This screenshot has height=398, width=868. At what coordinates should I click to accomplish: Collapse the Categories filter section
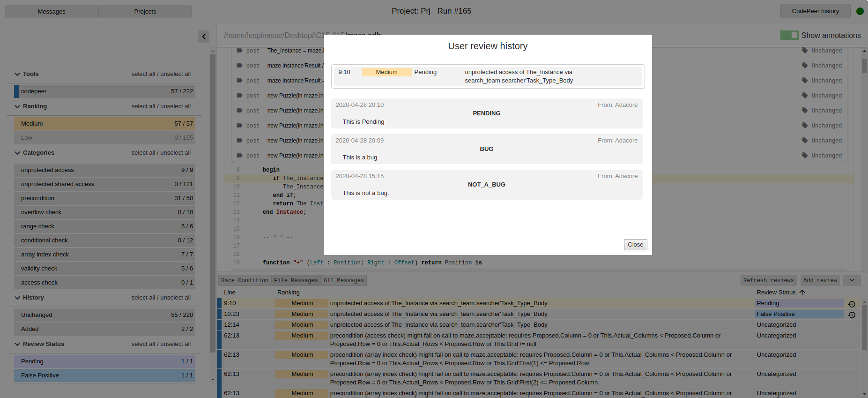tap(17, 153)
